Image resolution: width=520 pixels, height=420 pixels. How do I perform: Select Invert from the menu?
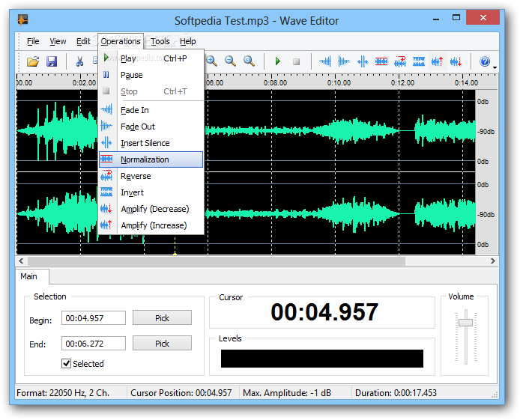tap(151, 192)
